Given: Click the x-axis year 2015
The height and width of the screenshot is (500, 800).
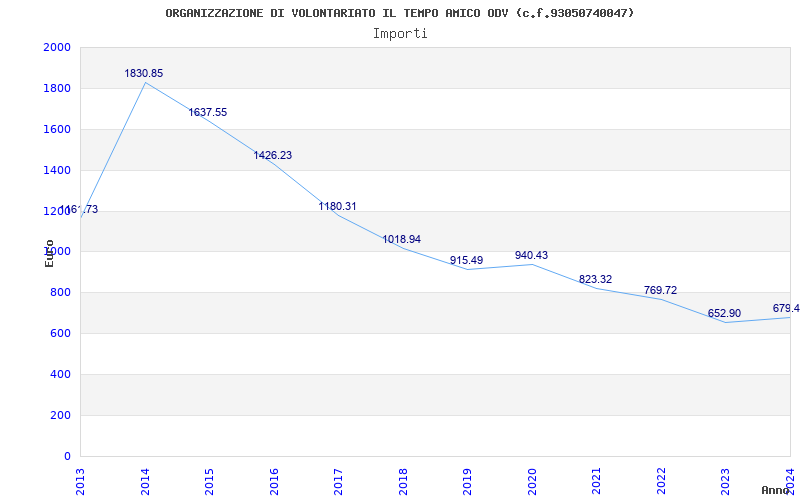Looking at the screenshot, I should pyautogui.click(x=209, y=482).
